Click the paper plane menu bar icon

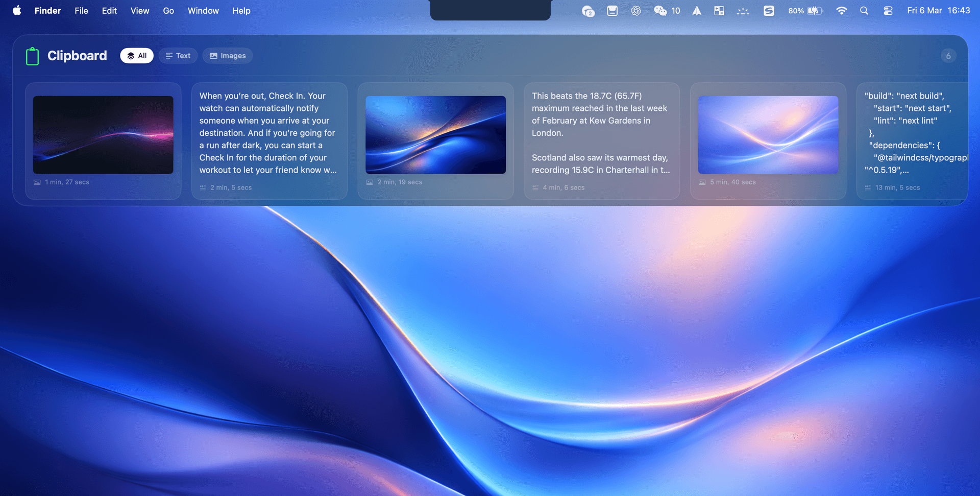pyautogui.click(x=697, y=10)
